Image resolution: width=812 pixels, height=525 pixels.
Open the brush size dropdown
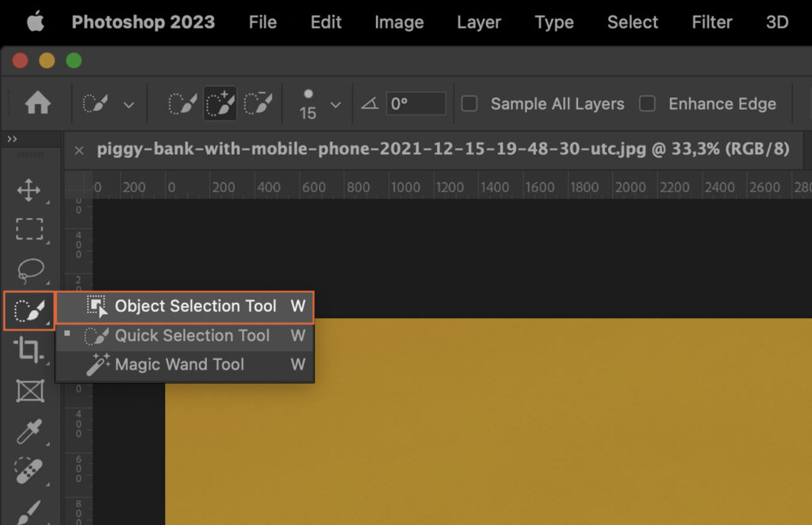click(x=335, y=104)
